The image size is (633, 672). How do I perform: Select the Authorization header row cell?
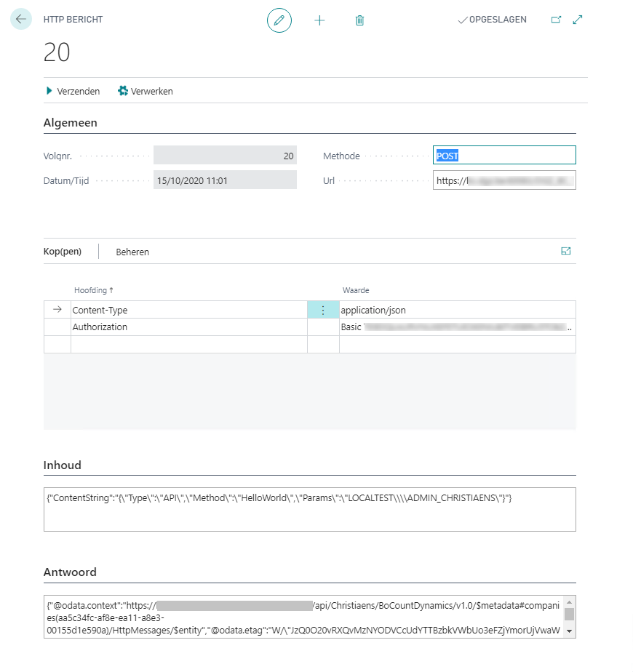click(x=188, y=327)
